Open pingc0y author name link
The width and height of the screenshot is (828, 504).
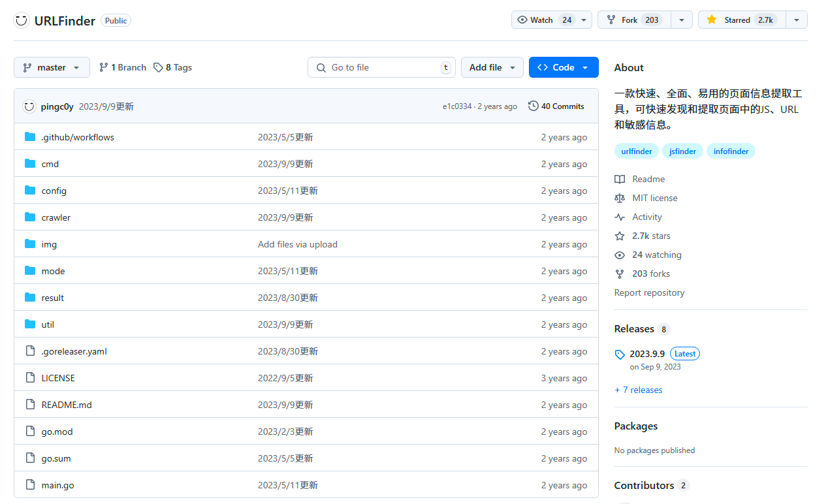click(57, 106)
